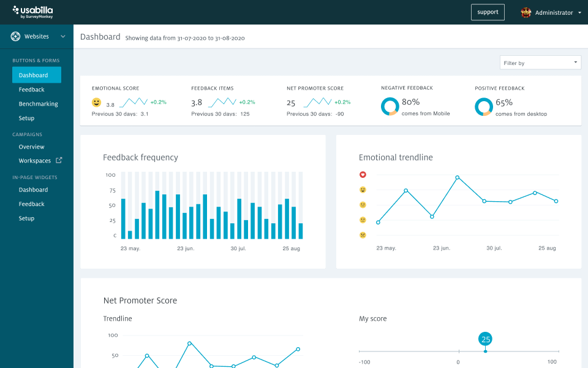
Task: Click the Administrator avatar icon
Action: [526, 12]
